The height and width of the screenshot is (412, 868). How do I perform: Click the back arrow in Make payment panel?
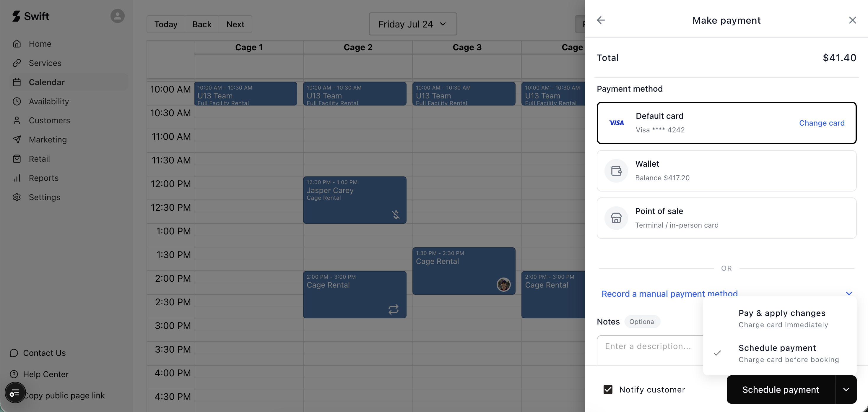(601, 20)
